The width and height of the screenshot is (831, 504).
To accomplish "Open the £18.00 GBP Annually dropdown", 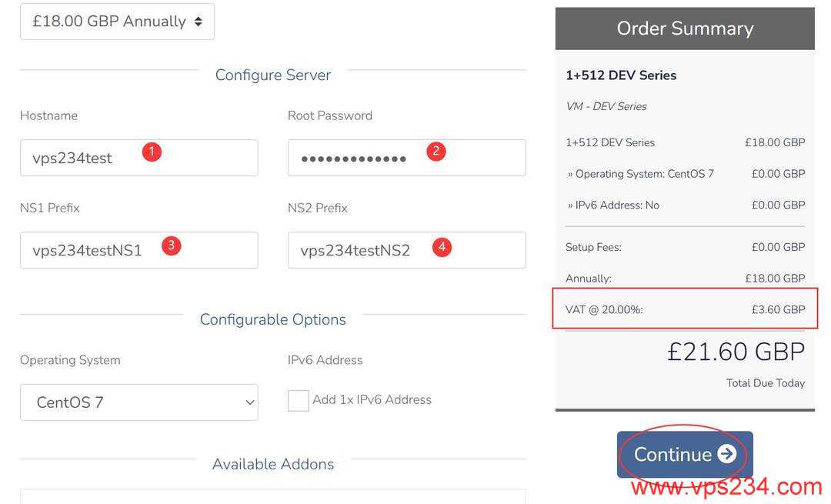I will click(117, 22).
